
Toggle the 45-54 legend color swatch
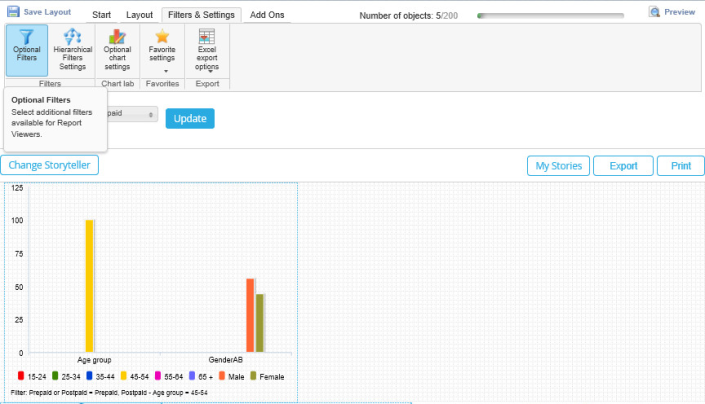click(x=124, y=376)
